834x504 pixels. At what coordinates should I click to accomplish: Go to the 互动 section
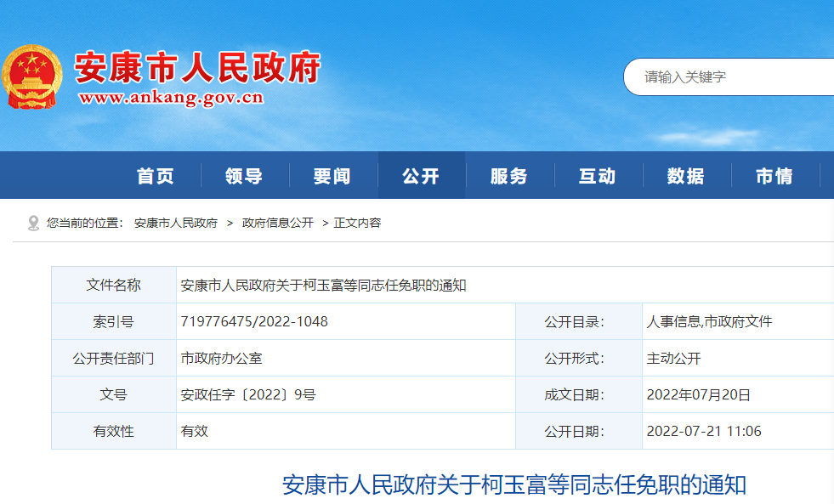click(x=598, y=176)
